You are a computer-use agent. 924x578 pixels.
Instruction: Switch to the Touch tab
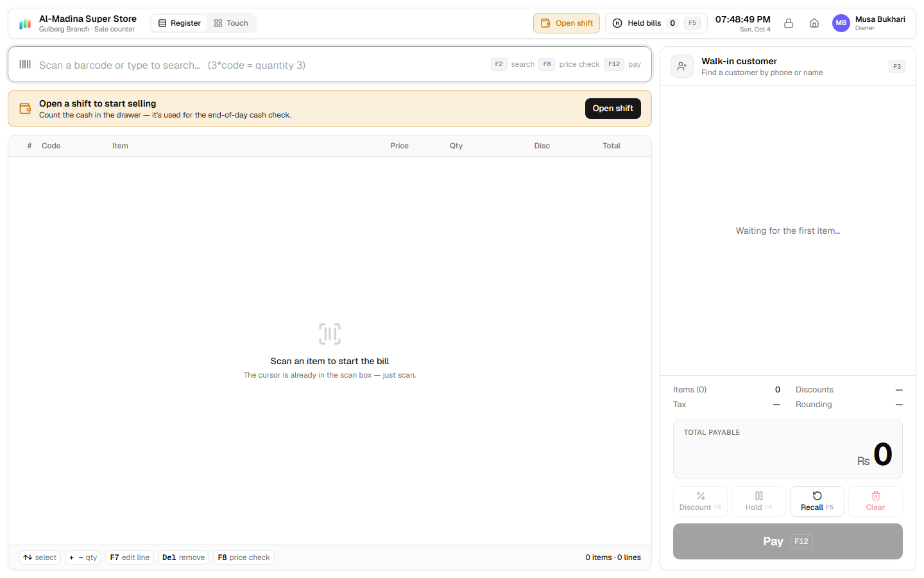tap(231, 23)
